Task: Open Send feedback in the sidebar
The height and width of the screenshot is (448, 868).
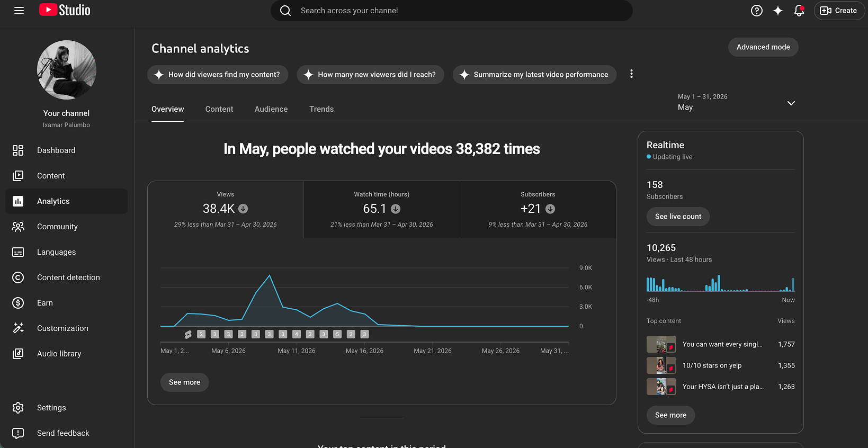Action: click(67, 433)
